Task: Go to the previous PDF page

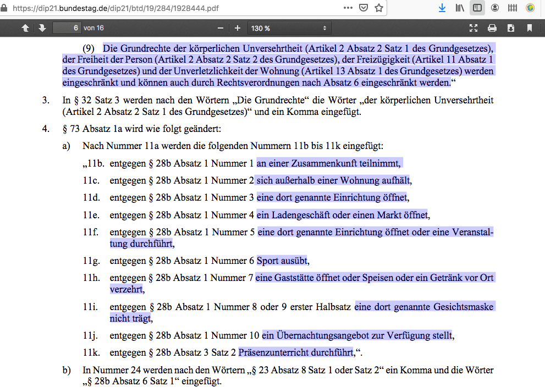Action: pos(25,28)
